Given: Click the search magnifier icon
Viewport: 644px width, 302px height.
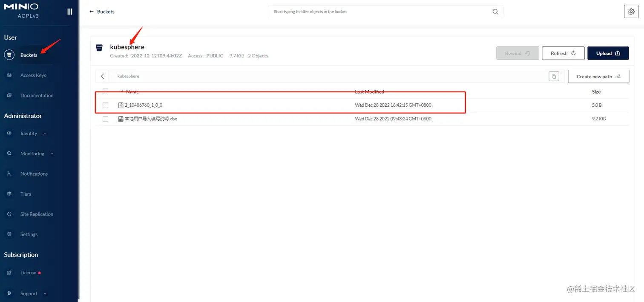Looking at the screenshot, I should 495,12.
